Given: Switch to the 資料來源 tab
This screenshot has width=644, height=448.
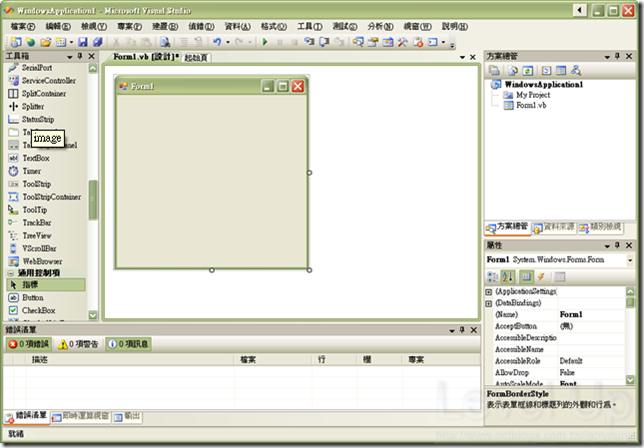Looking at the screenshot, I should [554, 227].
